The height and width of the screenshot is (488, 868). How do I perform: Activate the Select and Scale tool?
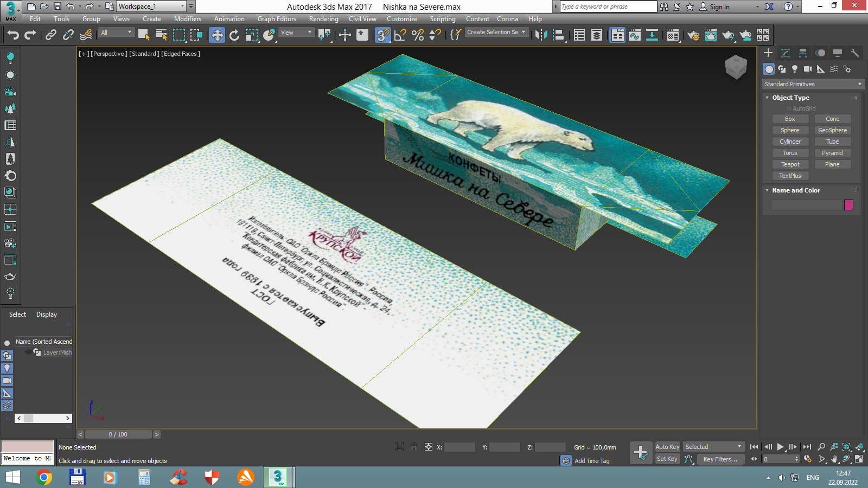[x=252, y=35]
